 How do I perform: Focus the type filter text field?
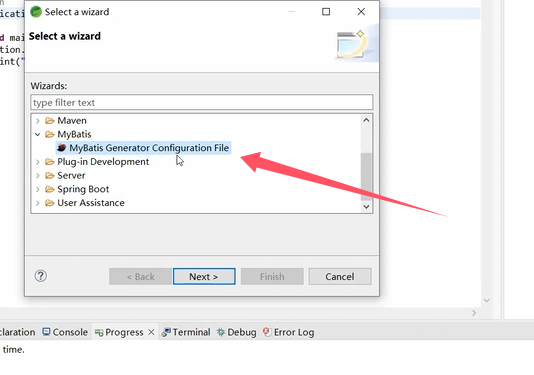[x=202, y=102]
